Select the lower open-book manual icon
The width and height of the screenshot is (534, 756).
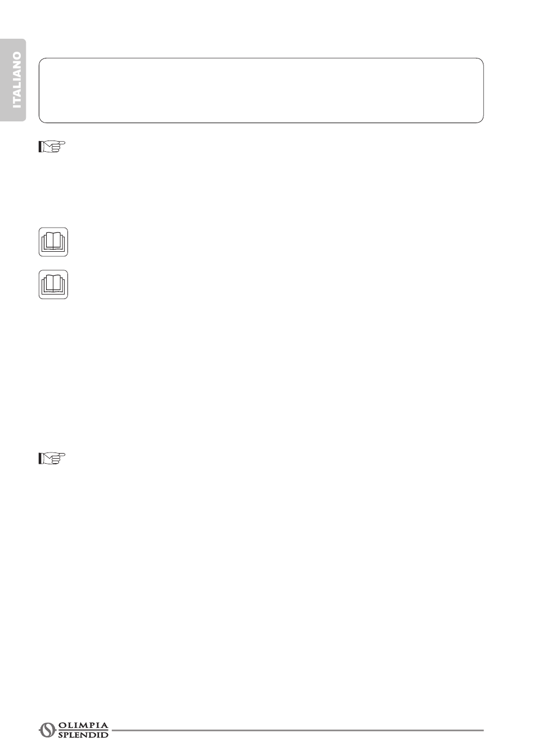(x=53, y=284)
